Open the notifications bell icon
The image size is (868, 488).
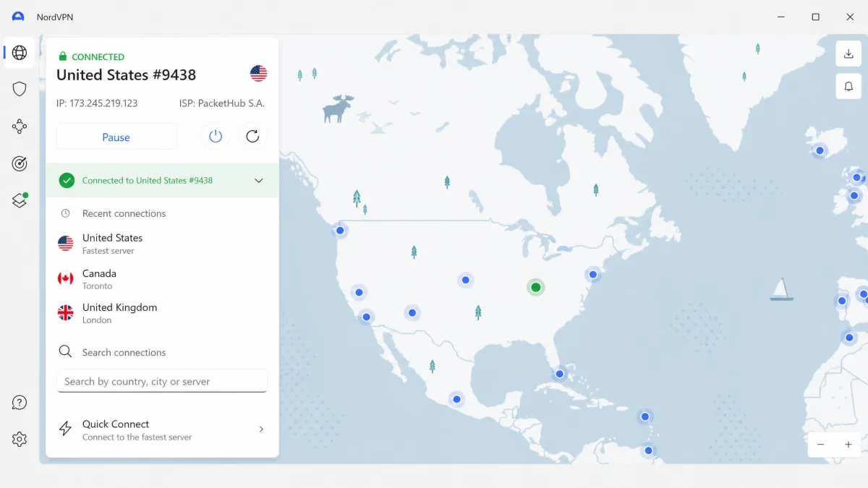(x=848, y=87)
